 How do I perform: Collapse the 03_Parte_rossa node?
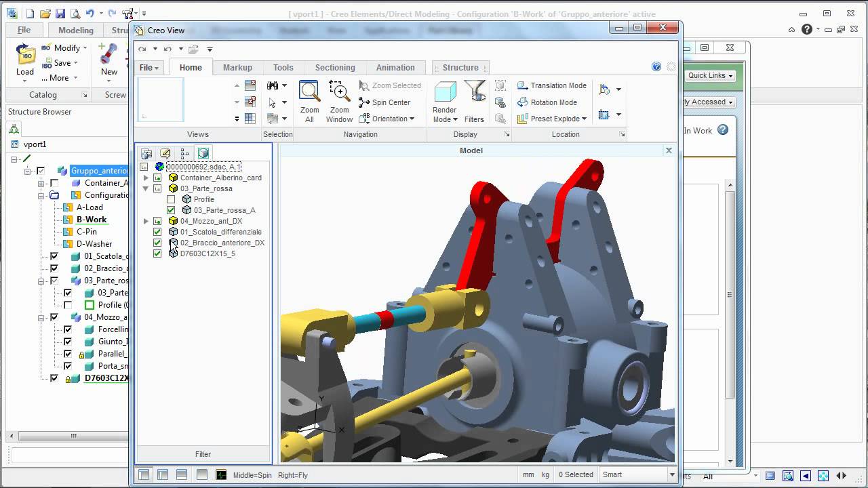[146, 188]
